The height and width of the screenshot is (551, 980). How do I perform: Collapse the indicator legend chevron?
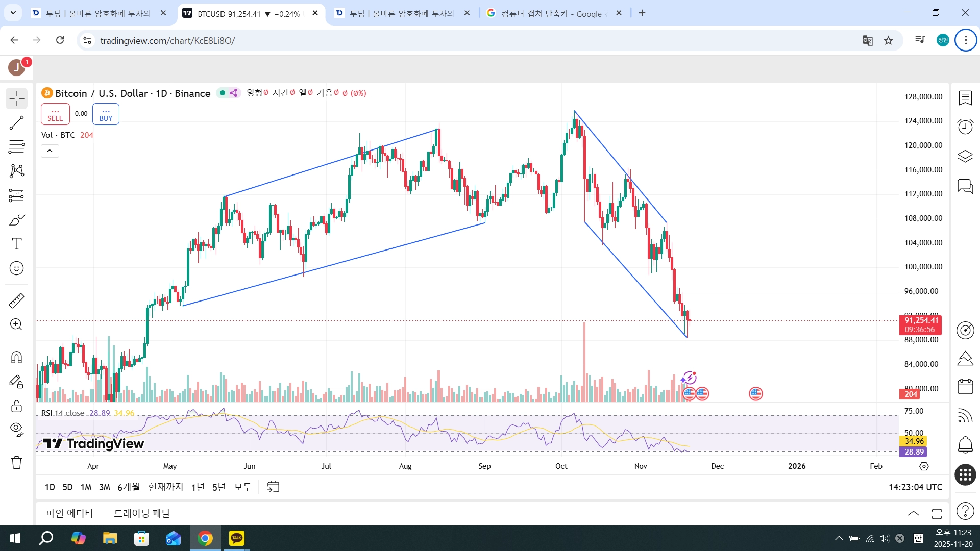pos(50,151)
